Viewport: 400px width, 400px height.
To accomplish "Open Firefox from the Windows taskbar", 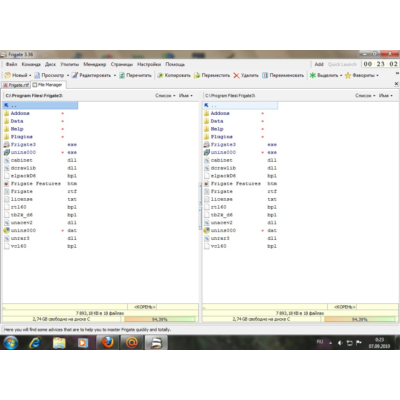I will click(x=107, y=342).
